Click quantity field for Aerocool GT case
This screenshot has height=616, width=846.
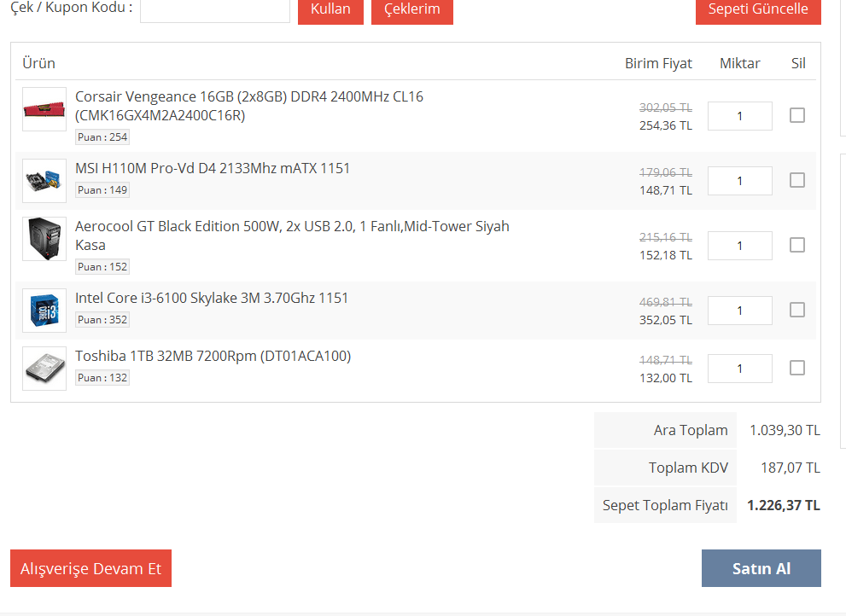tap(739, 246)
